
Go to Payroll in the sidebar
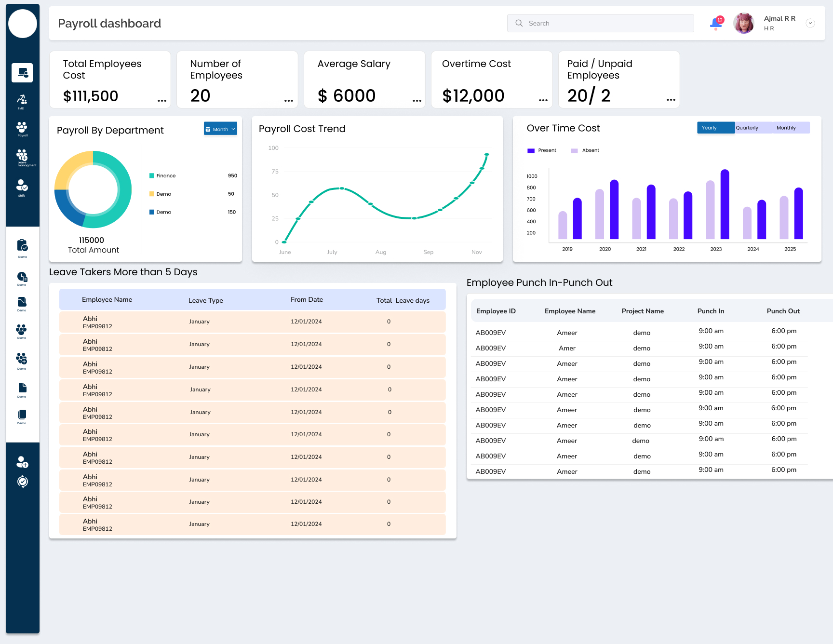coord(22,129)
